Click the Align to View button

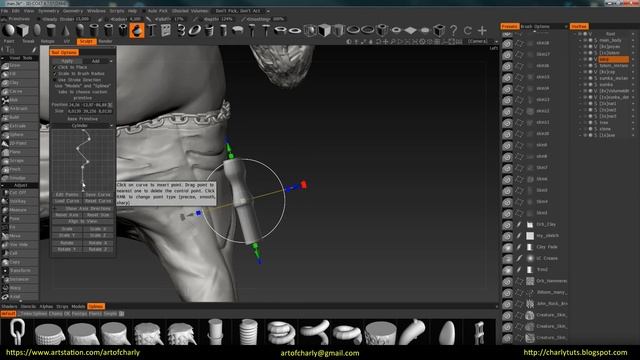pyautogui.click(x=82, y=221)
